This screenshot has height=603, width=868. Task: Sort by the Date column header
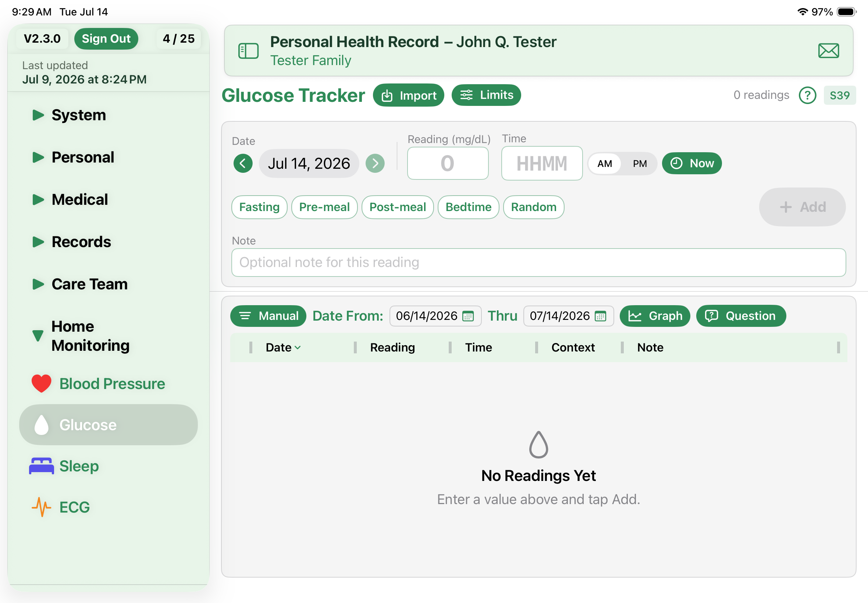[284, 347]
